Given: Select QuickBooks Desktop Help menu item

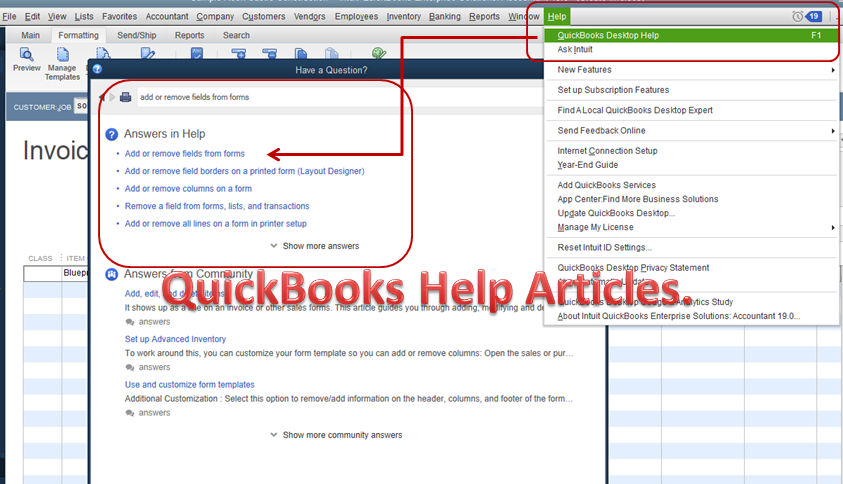Looking at the screenshot, I should click(691, 35).
